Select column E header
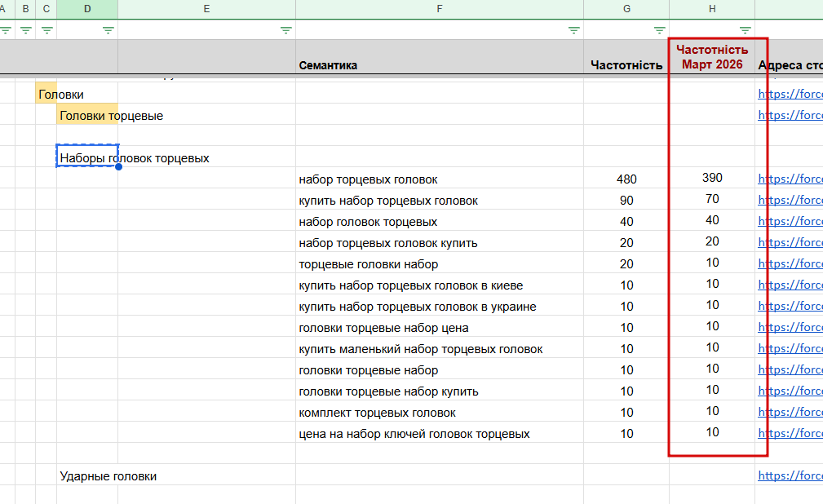This screenshot has height=504, width=823. pyautogui.click(x=207, y=9)
